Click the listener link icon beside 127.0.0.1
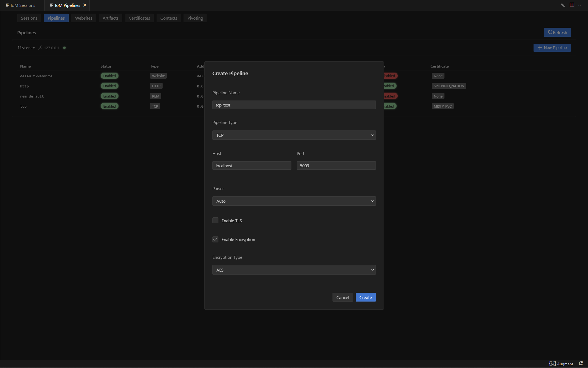Image resolution: width=588 pixels, height=368 pixels. [40, 48]
